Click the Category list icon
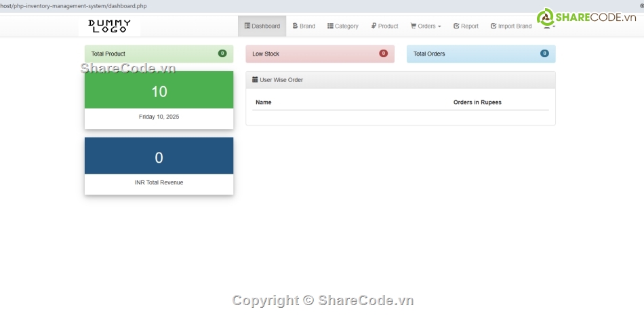The width and height of the screenshot is (644, 316). coord(330,26)
